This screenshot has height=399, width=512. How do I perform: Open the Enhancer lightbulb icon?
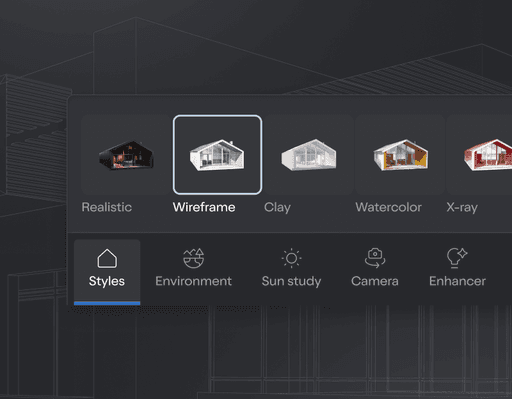click(457, 258)
